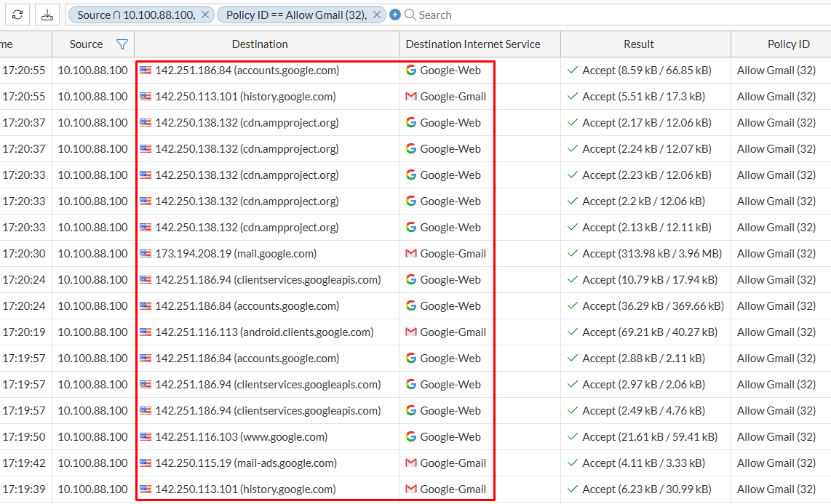
Task: Remove the Source 10.100.88.100 filter
Action: click(x=204, y=14)
